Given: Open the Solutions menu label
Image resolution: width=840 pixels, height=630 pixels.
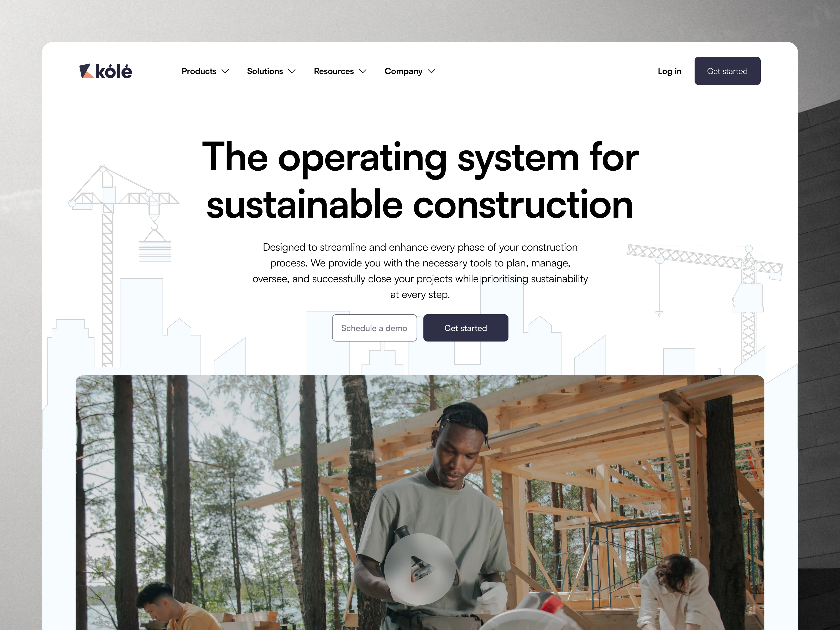Looking at the screenshot, I should (265, 71).
